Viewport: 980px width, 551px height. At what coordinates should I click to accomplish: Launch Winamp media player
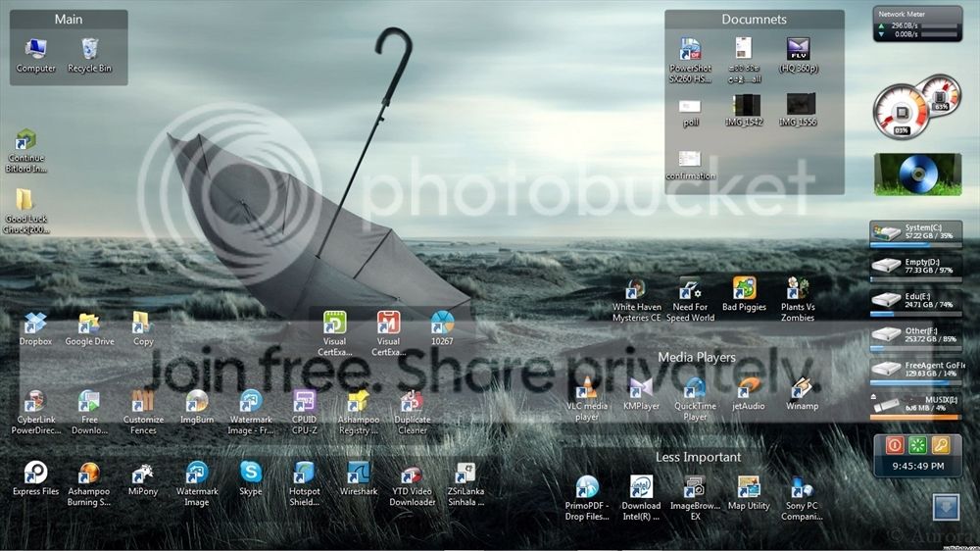tap(802, 394)
